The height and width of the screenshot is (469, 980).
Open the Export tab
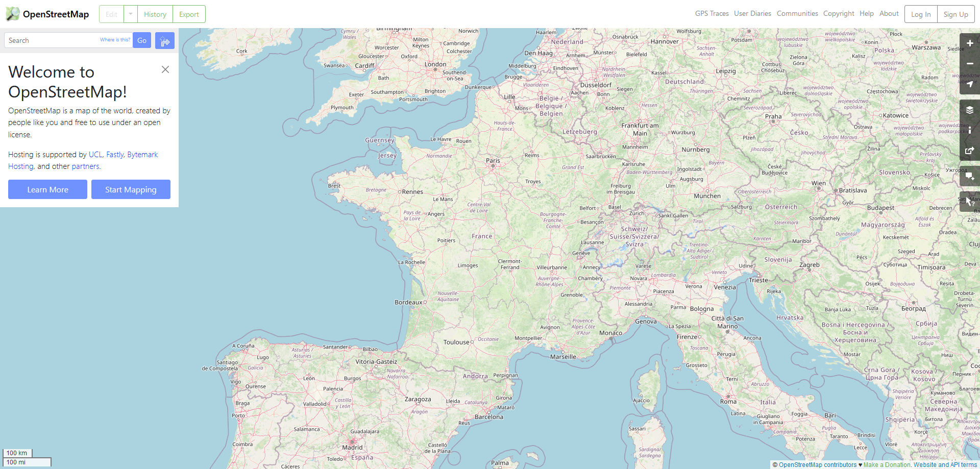coord(189,14)
